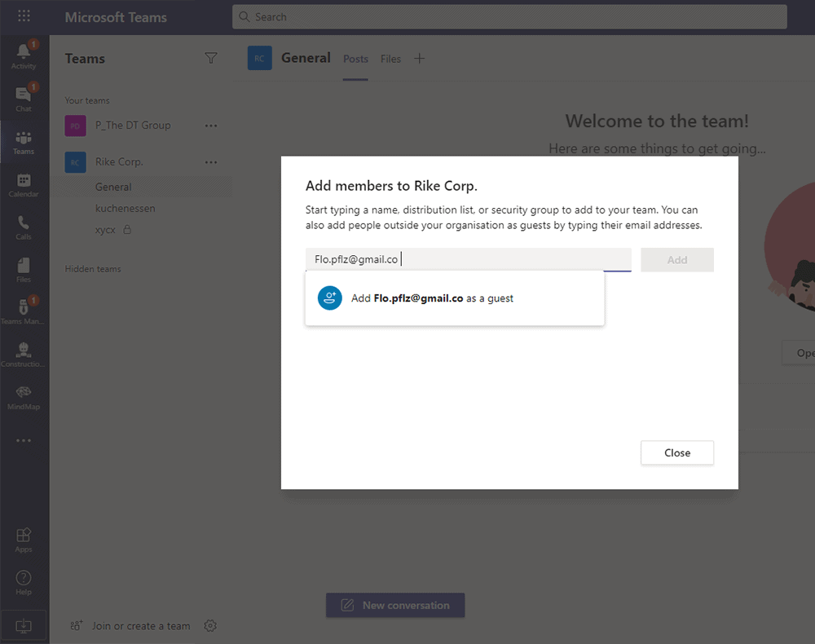
Task: Open the Calendar app icon
Action: (x=24, y=184)
